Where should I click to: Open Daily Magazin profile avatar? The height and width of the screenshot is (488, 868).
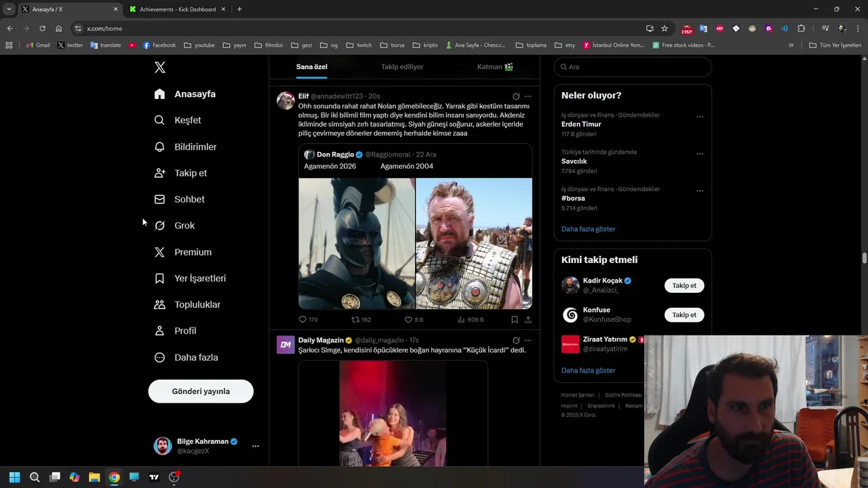coord(285,345)
